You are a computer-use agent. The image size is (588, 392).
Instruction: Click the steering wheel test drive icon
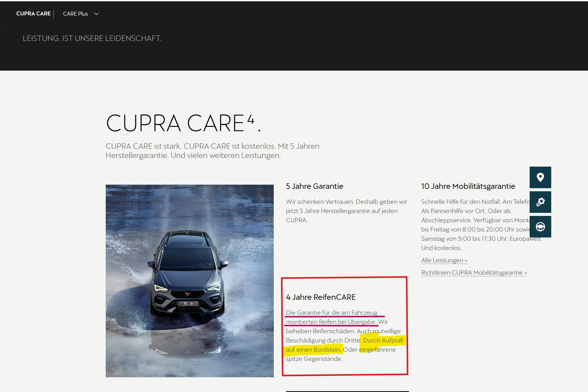coord(540,227)
